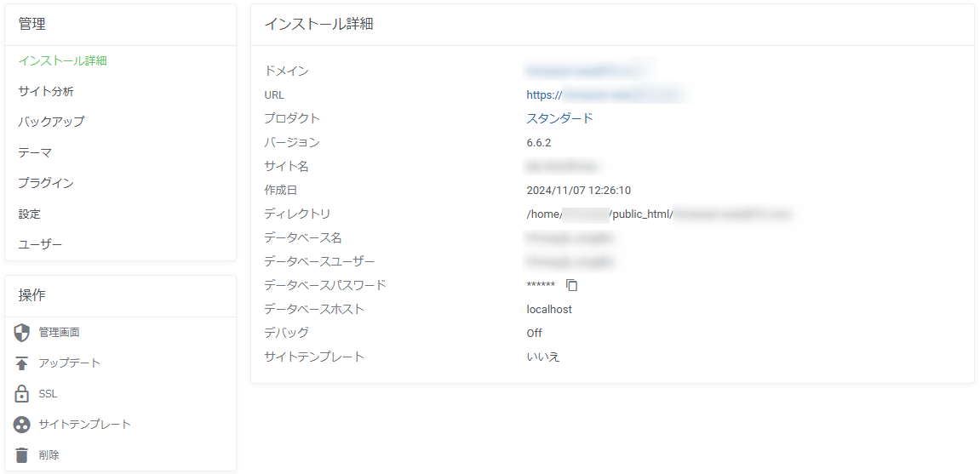Select テーマ in the management menu
The height and width of the screenshot is (474, 980).
35,152
